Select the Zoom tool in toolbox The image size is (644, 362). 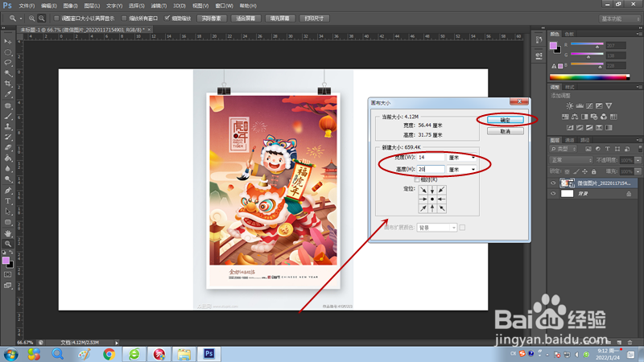(8, 244)
